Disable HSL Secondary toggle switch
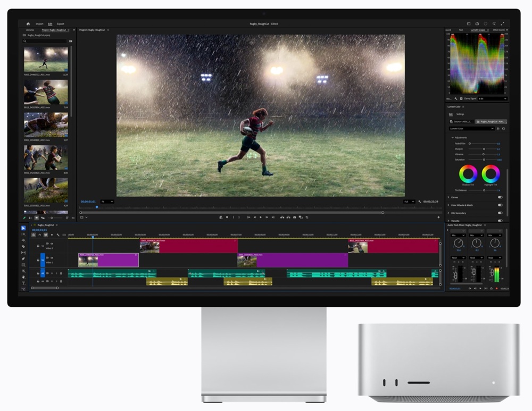The height and width of the screenshot is (411, 532). tap(500, 213)
